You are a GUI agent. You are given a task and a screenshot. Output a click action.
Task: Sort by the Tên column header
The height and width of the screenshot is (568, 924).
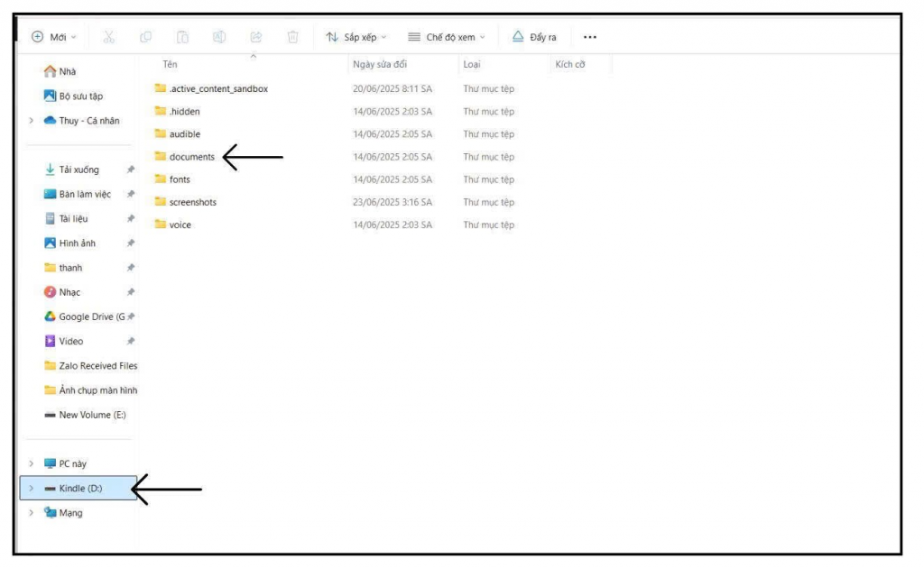171,64
